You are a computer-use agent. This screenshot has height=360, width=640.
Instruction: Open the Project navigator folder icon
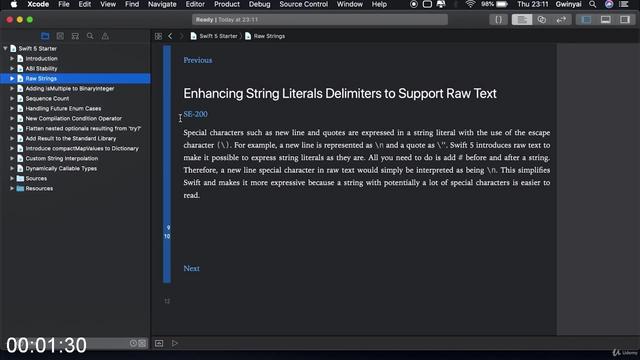click(45, 36)
